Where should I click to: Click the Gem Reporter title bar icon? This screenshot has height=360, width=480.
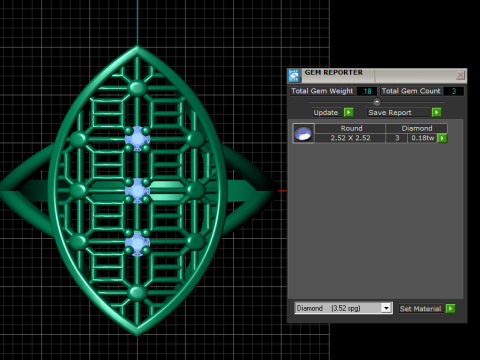(294, 76)
